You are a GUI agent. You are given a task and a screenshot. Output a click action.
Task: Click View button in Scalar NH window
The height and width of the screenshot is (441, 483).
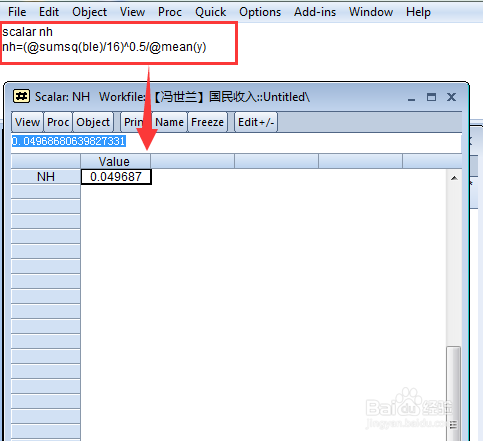click(x=27, y=122)
